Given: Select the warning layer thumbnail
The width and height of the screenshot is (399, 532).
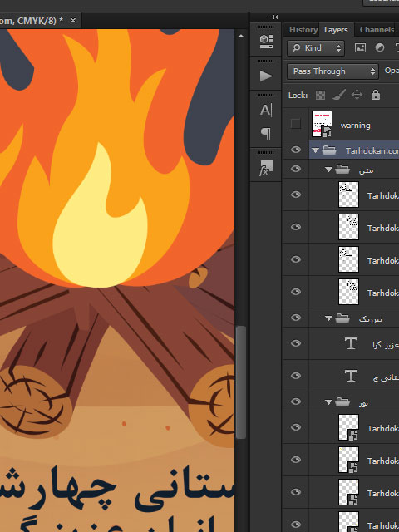Looking at the screenshot, I should 322,124.
